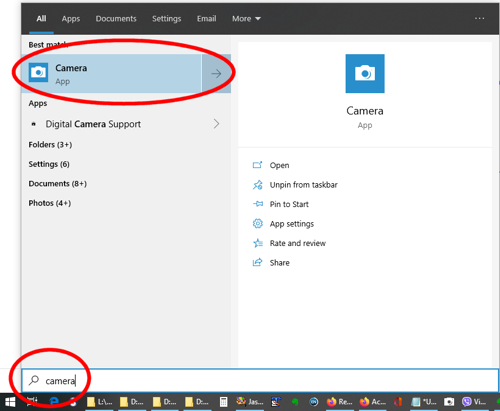
Task: Click the Share arrow icon
Action: (x=257, y=262)
